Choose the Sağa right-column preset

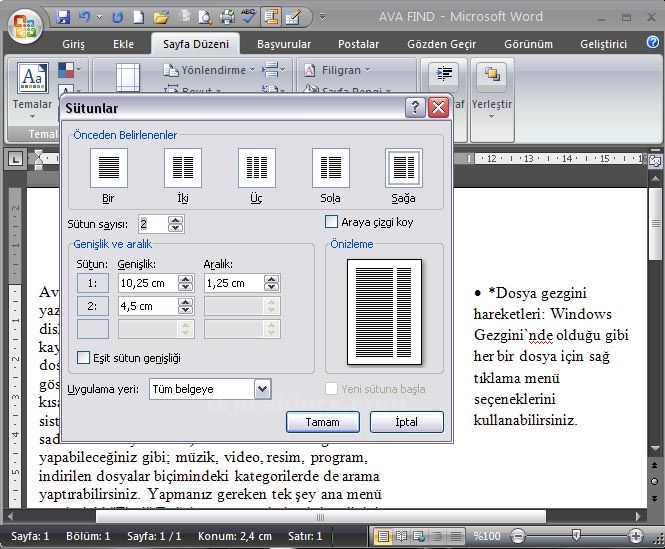pyautogui.click(x=404, y=168)
